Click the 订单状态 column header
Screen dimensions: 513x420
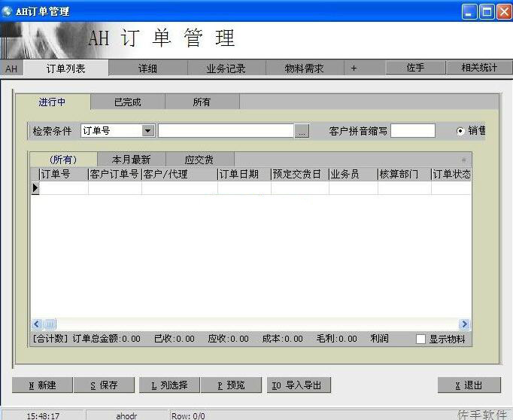(451, 174)
